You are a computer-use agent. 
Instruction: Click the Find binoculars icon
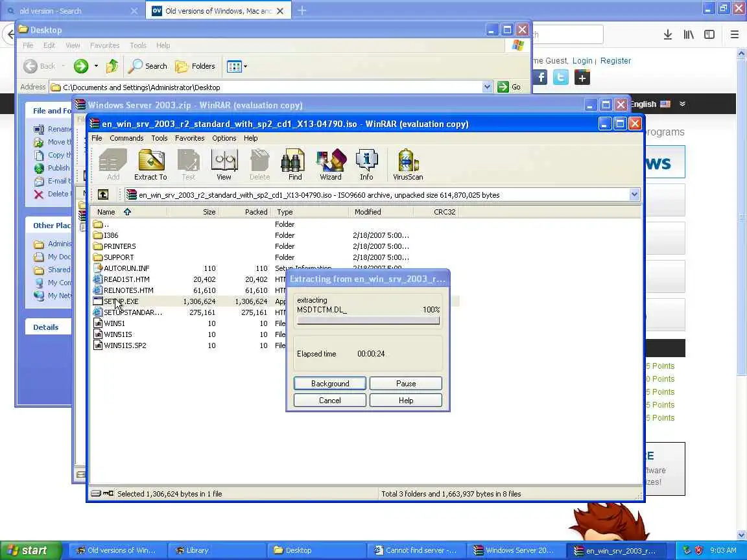click(x=294, y=165)
